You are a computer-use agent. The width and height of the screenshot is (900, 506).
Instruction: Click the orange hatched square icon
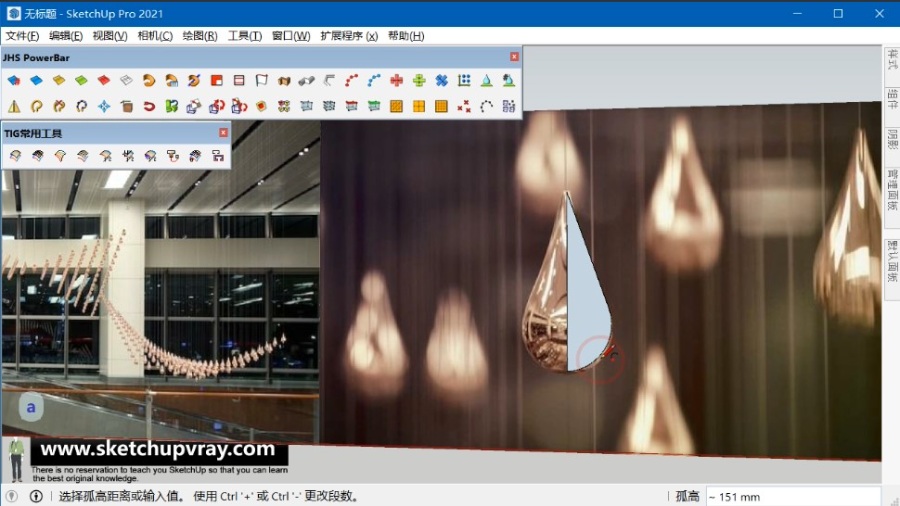pos(396,106)
